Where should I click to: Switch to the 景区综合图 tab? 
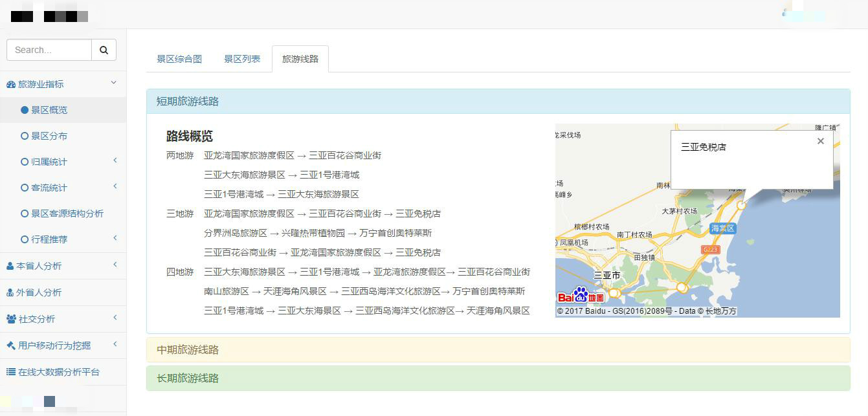point(179,59)
